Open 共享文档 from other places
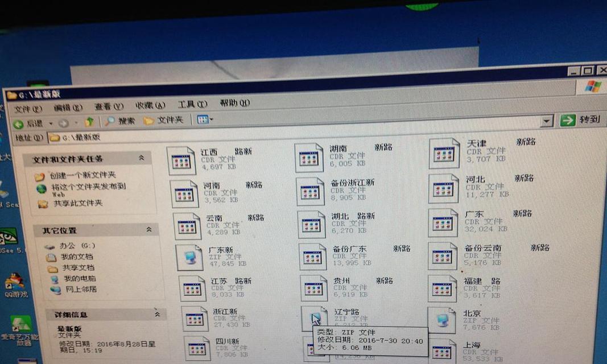This screenshot has height=364, width=607. tap(78, 267)
